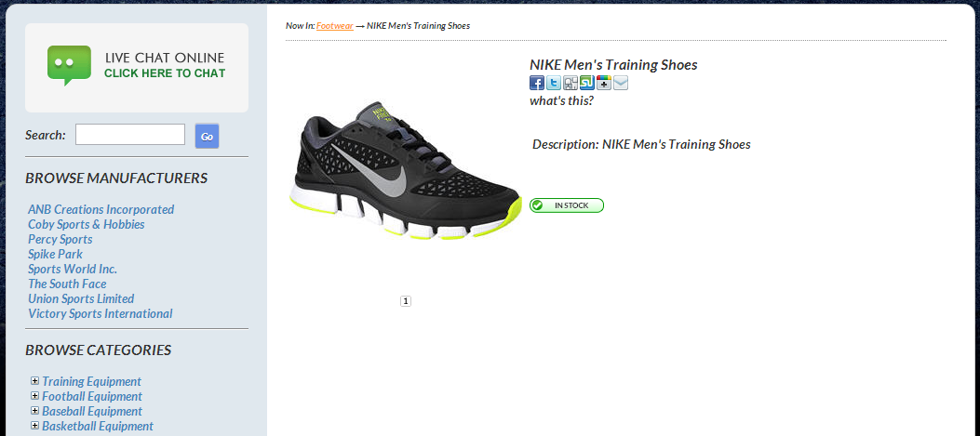Expand the Baseball Equipment category
Viewport: 980px width, 436px height.
click(35, 411)
